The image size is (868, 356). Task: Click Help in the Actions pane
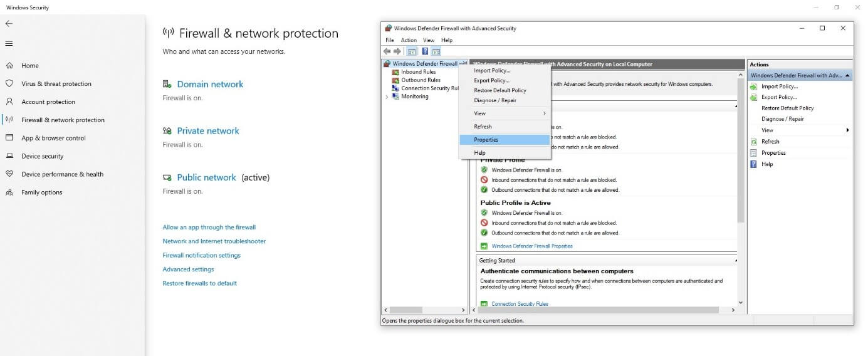click(x=767, y=164)
